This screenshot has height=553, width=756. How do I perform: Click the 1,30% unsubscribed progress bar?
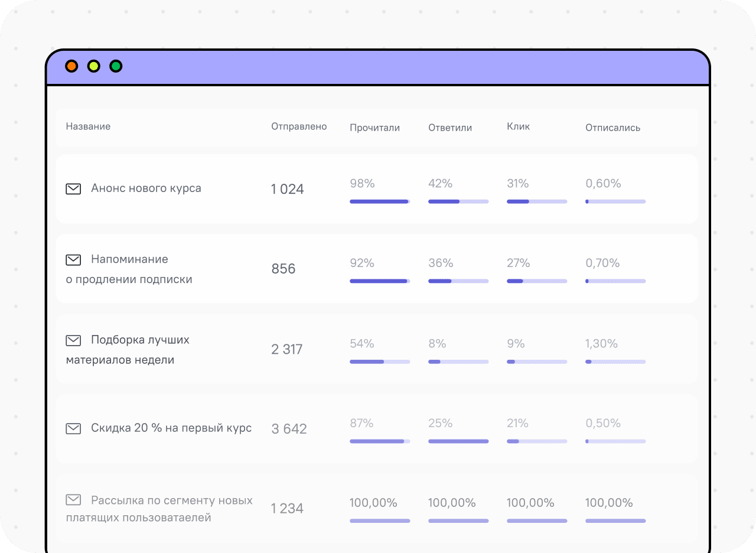(615, 362)
